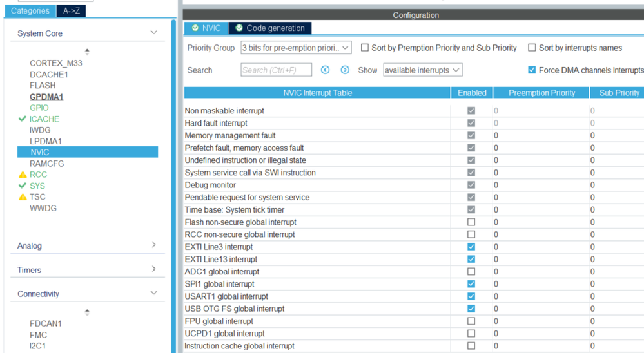The image size is (644, 353).
Task: Click the scroll arrows above FDCAN1
Action: [87, 312]
